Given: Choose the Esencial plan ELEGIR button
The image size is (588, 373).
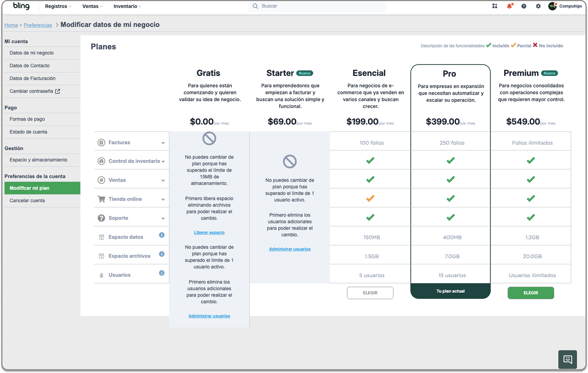Looking at the screenshot, I should pyautogui.click(x=370, y=293).
